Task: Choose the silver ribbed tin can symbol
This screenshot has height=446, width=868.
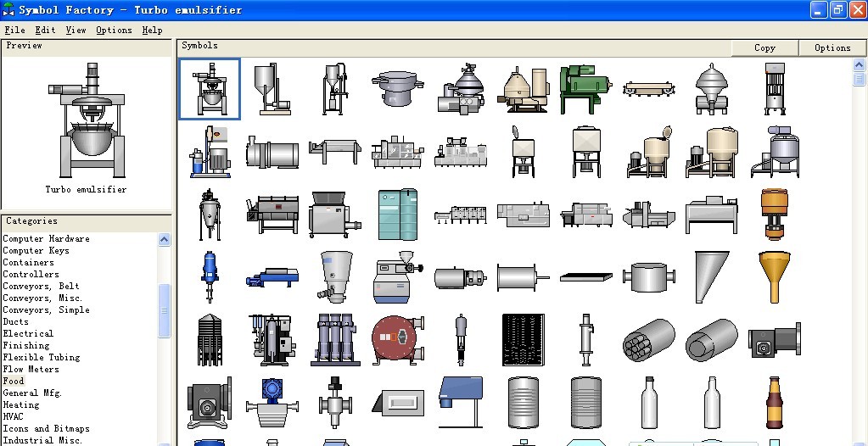Action: pyautogui.click(x=524, y=403)
